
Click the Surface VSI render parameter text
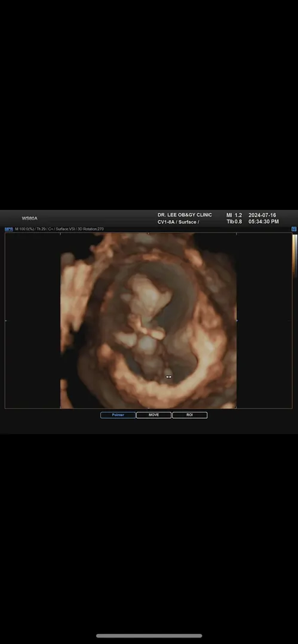coord(66,229)
